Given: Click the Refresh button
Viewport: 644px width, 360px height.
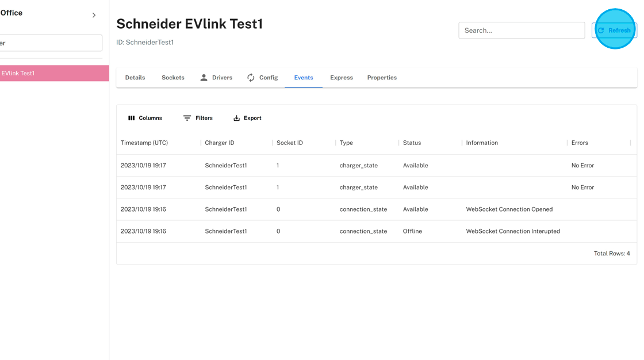Looking at the screenshot, I should pos(614,30).
